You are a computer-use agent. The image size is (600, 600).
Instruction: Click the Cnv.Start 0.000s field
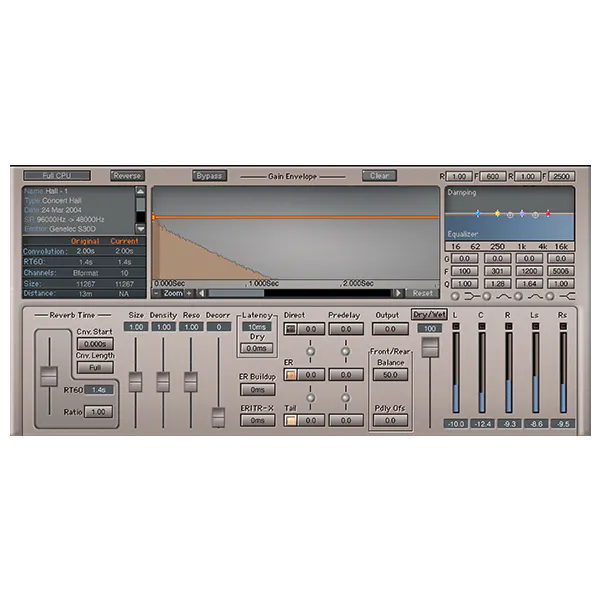coord(95,344)
